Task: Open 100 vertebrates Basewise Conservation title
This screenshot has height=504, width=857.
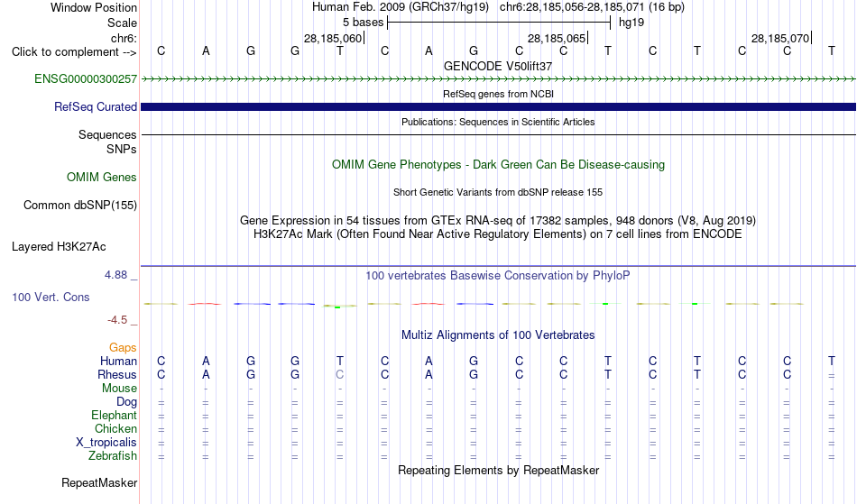Action: click(498, 275)
